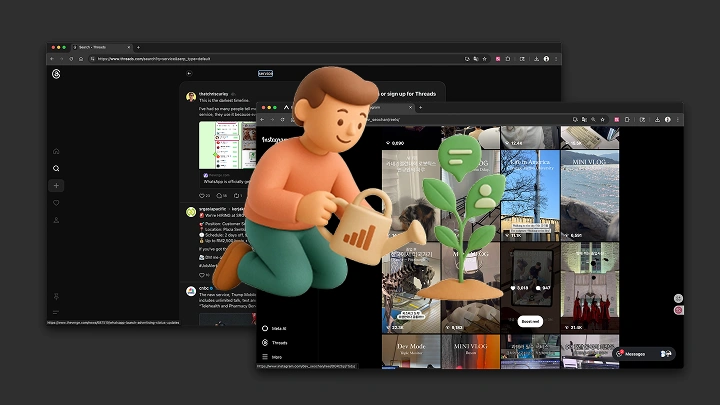Open extensions puzzle icon in Threads browser

508,59
